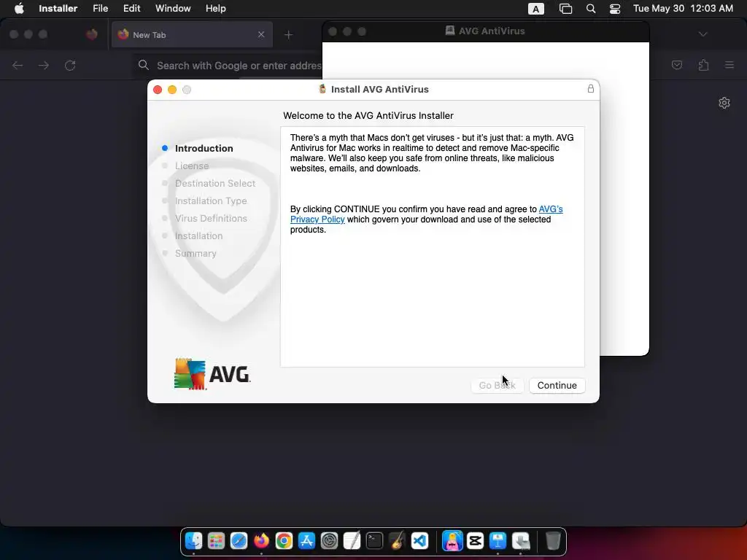Open the Apple menu

pos(19,9)
